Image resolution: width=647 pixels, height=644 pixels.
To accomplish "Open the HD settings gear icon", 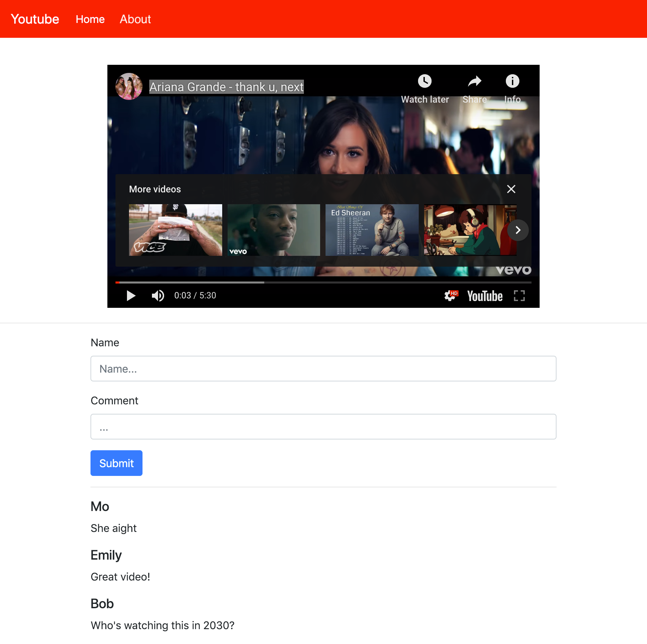I will (x=450, y=296).
